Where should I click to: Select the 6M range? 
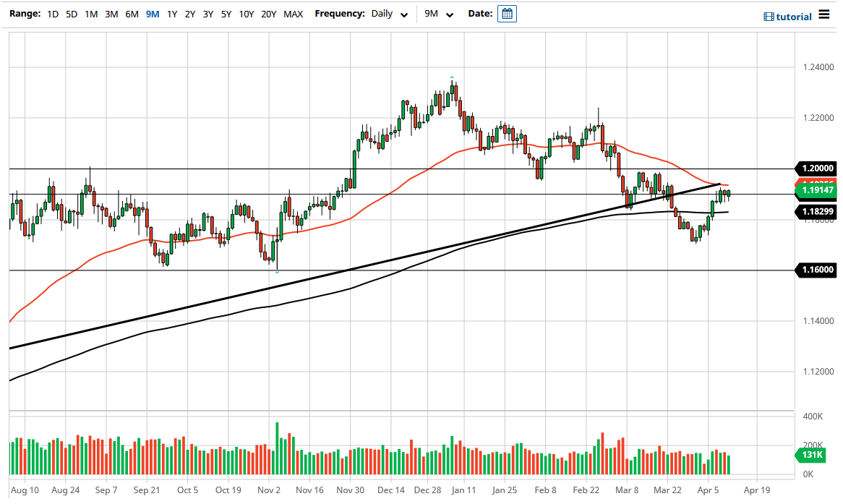(132, 14)
